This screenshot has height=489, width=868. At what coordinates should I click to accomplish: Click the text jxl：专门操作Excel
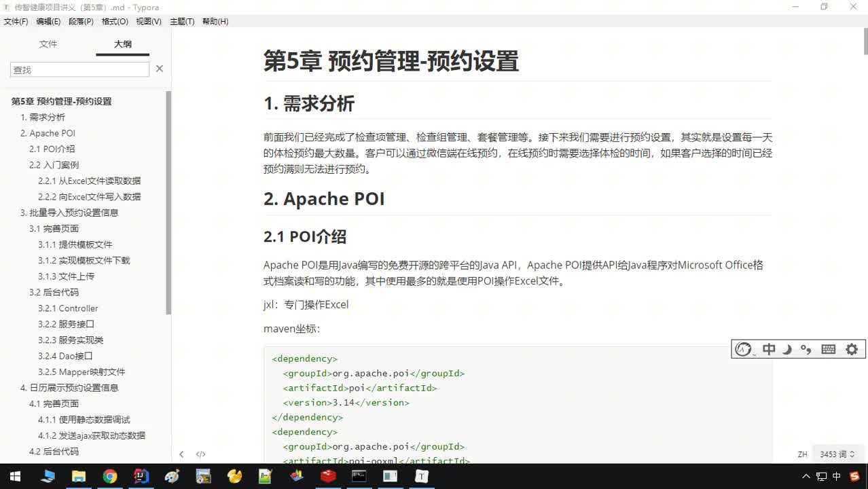pos(306,304)
